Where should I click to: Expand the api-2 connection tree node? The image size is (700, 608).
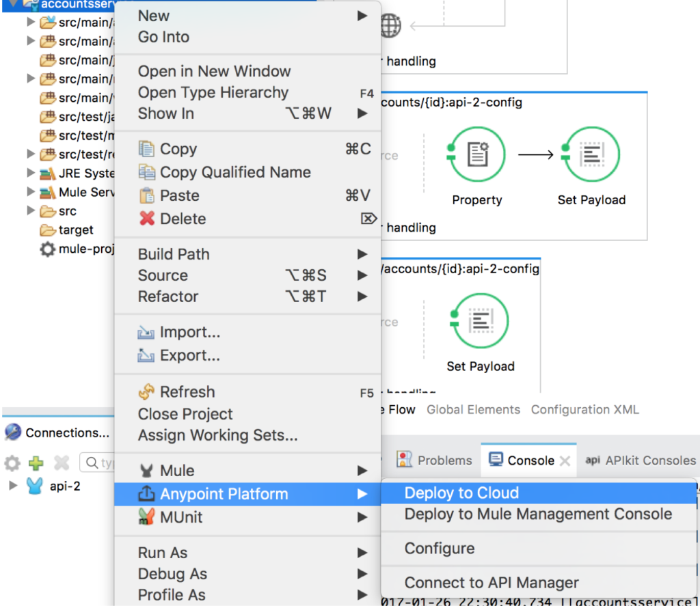pyautogui.click(x=13, y=485)
